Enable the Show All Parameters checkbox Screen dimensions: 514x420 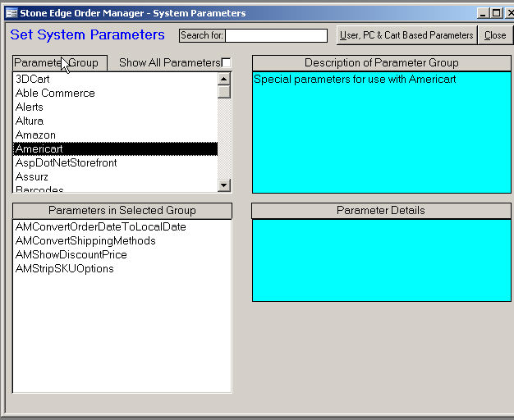click(x=226, y=62)
